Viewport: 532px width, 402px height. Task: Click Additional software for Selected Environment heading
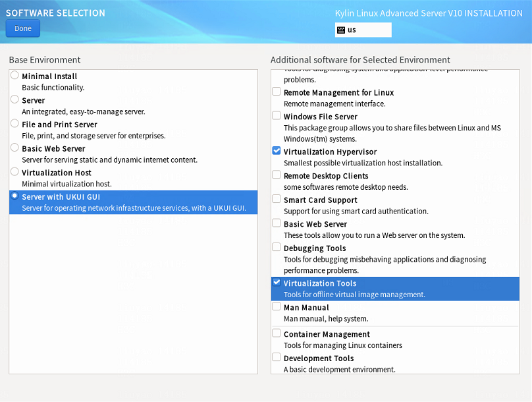tap(360, 60)
